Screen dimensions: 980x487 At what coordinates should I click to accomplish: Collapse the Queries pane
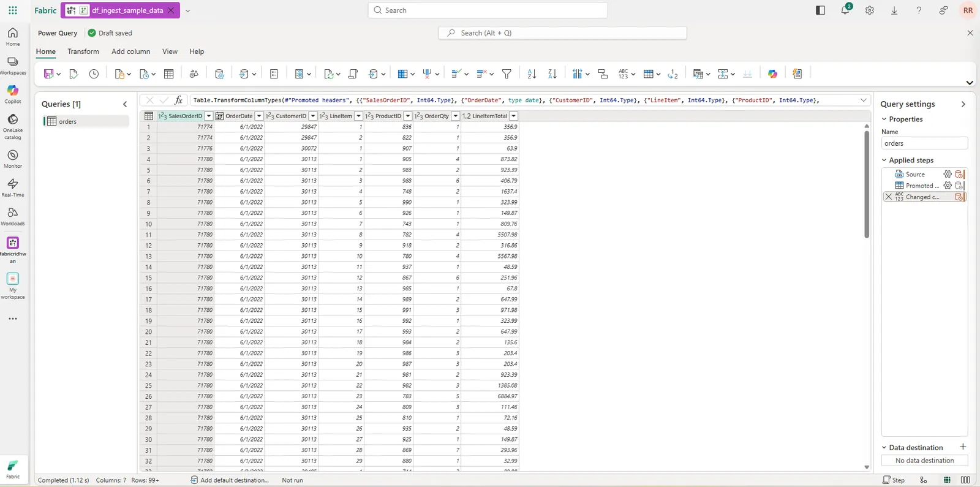pos(125,104)
